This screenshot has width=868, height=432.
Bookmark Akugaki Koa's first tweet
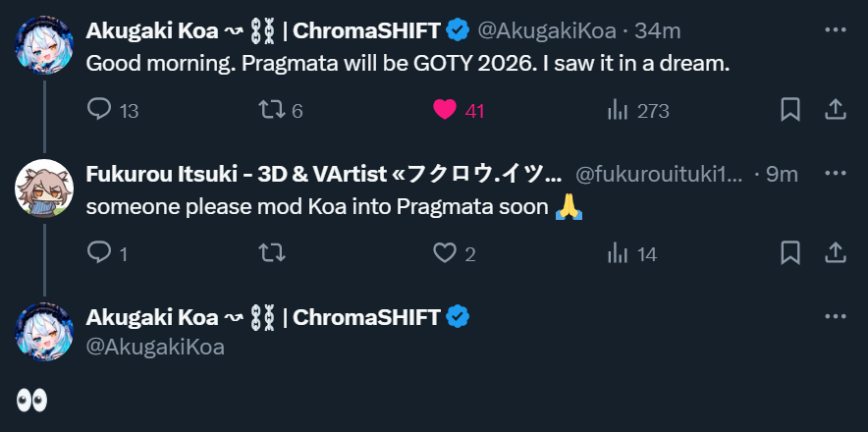click(789, 110)
